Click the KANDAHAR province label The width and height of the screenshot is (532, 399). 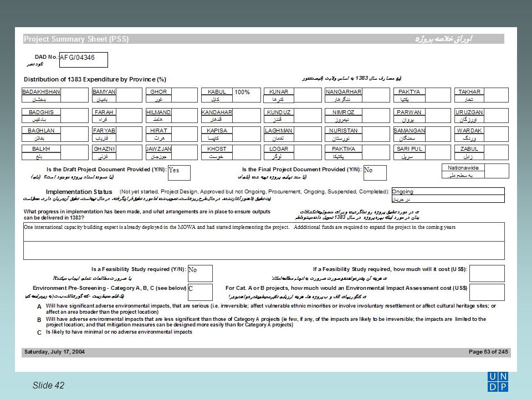[x=217, y=112]
